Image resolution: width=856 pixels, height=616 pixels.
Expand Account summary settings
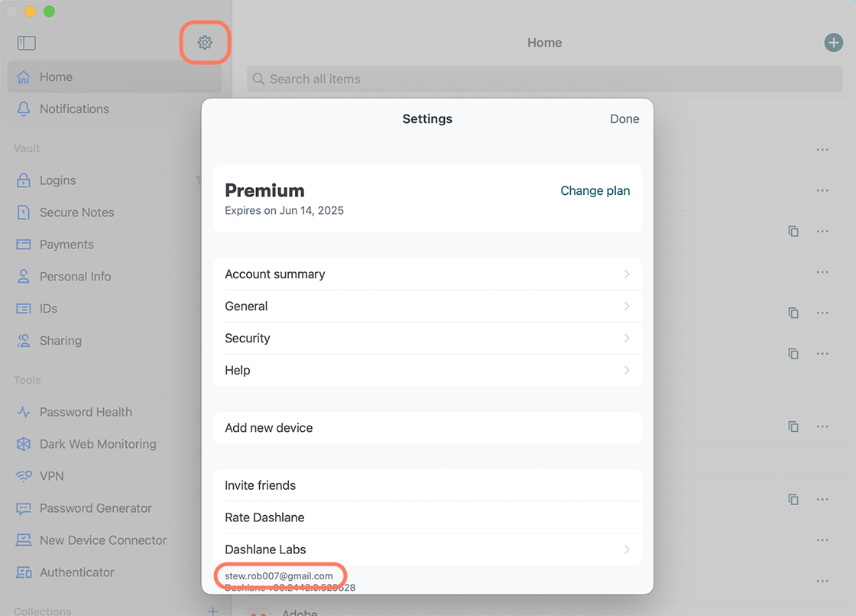tap(426, 274)
